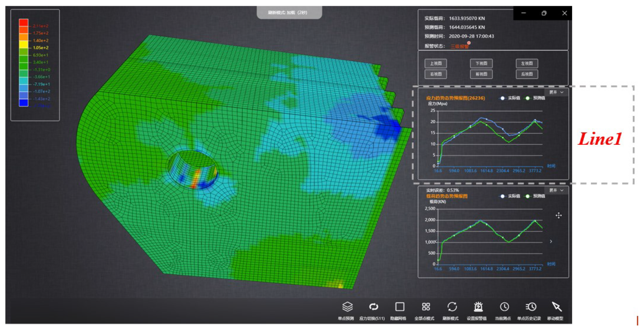Click the single-point prediction (单点预测) layers icon
The image size is (644, 332).
pyautogui.click(x=347, y=307)
